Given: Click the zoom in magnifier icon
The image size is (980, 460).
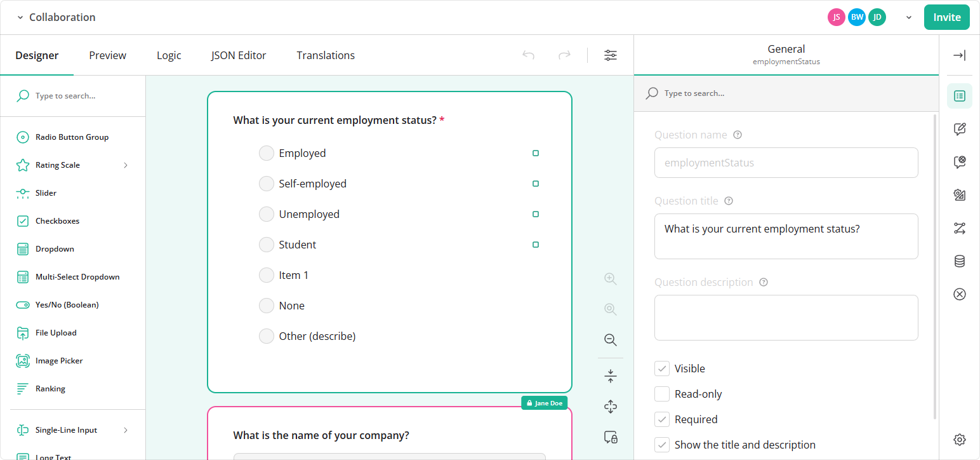Looking at the screenshot, I should (611, 279).
